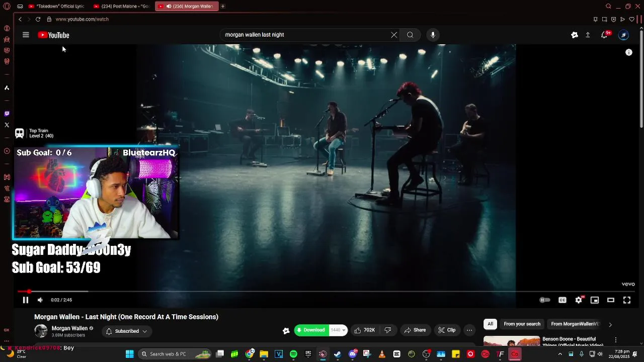
Task: Click the upload arrow icon in header
Action: click(588, 35)
